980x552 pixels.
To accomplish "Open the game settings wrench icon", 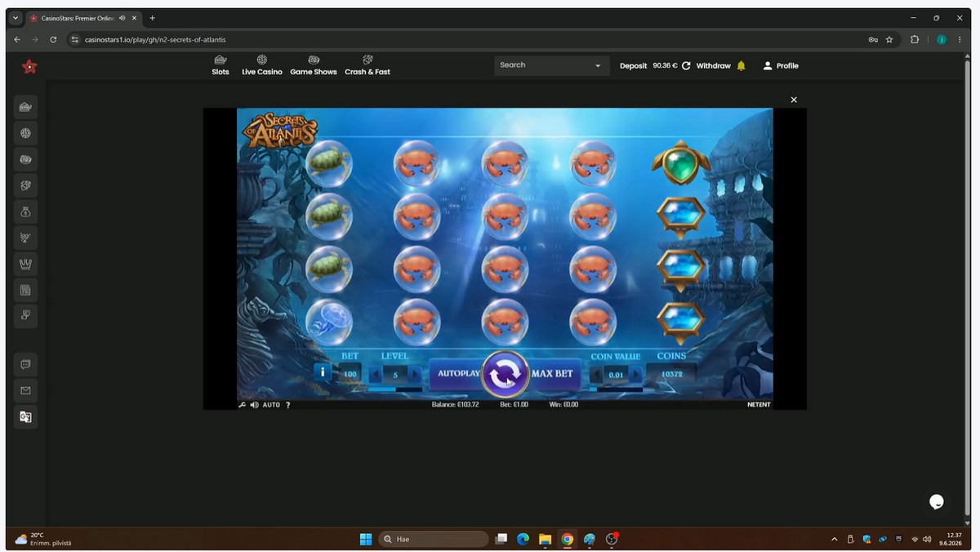I will [x=242, y=404].
